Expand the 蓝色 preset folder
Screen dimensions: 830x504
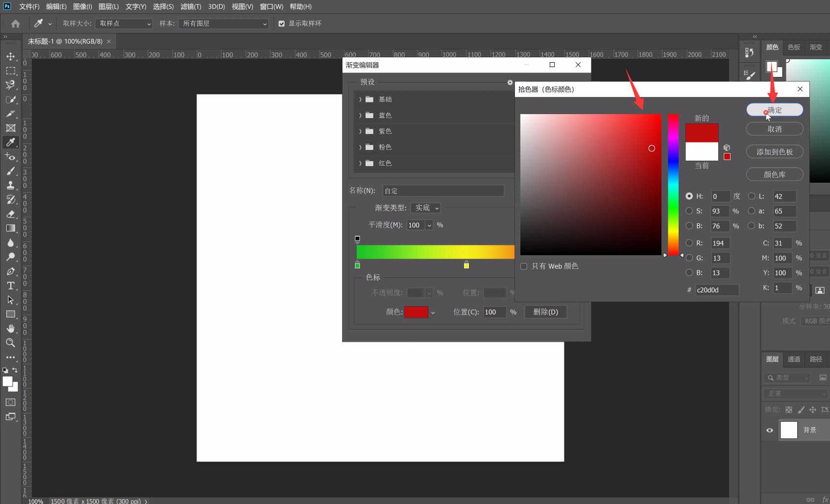[x=360, y=116]
